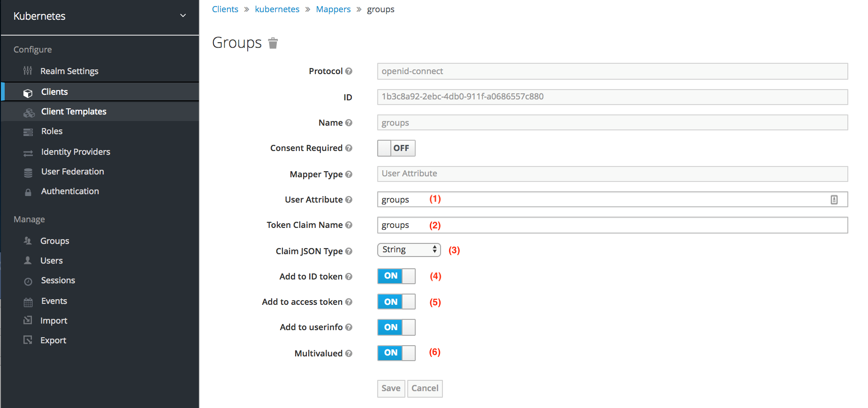This screenshot has height=408, width=868.
Task: Click the Users person icon
Action: 28,260
